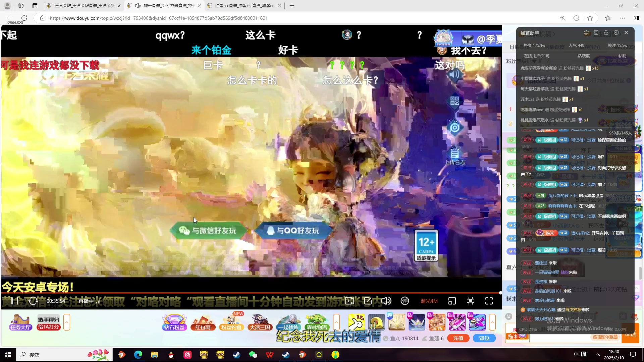Viewport: 644px width, 362px height.
Task: Mute the player volume speaker icon
Action: (x=386, y=301)
